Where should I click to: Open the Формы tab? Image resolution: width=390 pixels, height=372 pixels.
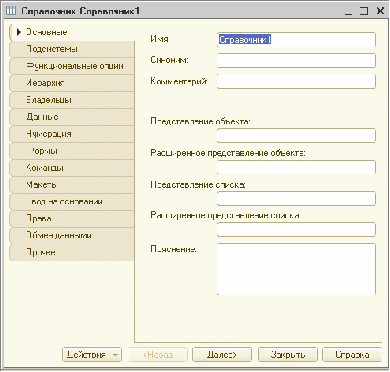[x=72, y=151]
